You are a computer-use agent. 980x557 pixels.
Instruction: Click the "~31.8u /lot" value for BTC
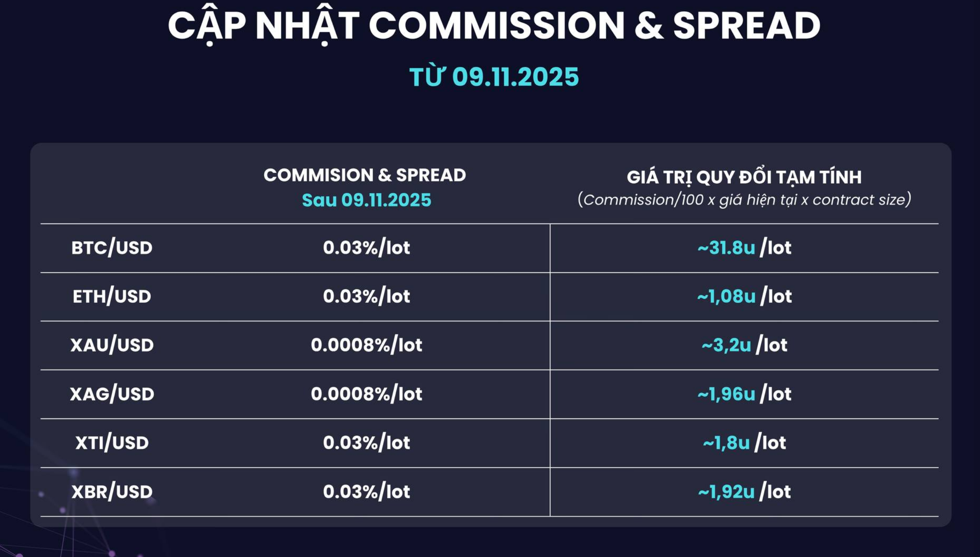[744, 248]
